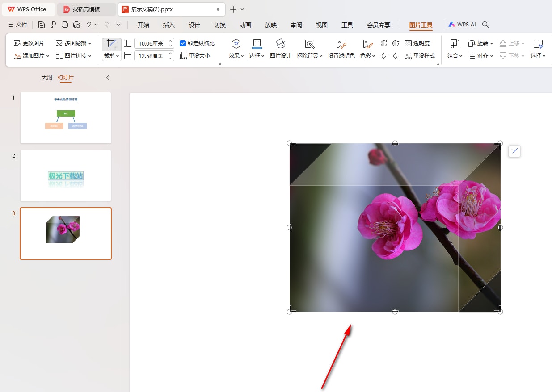Click the Undo arrow icon
552x392 pixels.
(x=89, y=25)
